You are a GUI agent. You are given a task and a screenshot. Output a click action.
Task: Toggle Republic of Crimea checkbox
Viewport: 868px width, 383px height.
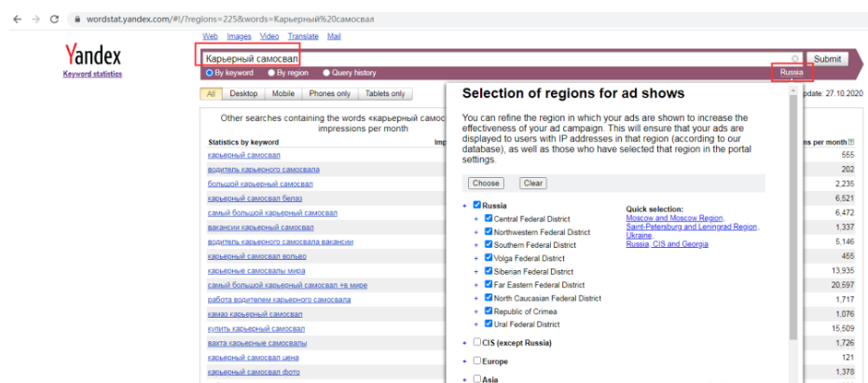(489, 310)
